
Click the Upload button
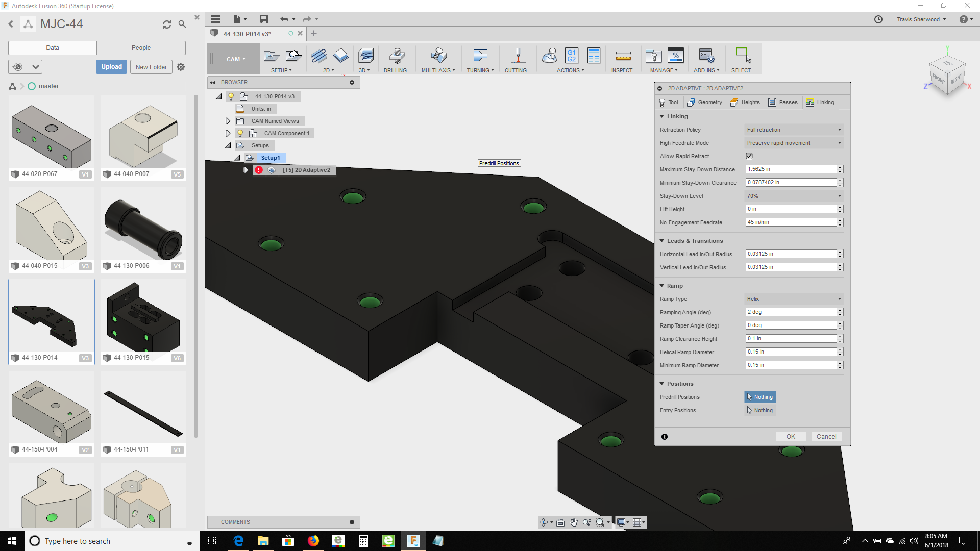(x=111, y=67)
